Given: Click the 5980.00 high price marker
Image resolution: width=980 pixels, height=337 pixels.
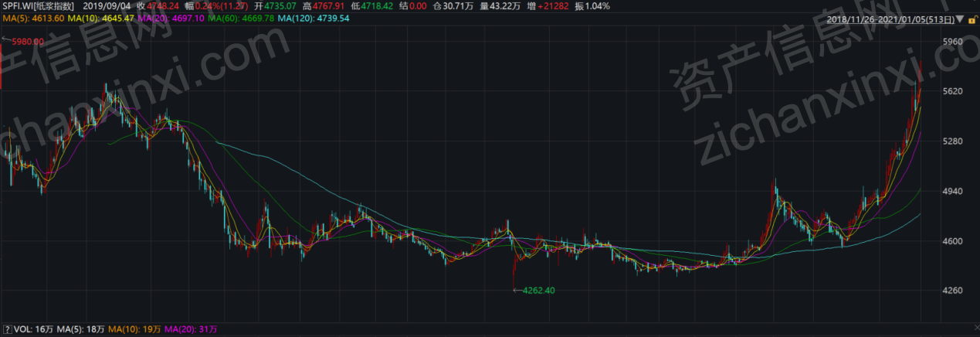Looking at the screenshot, I should coord(25,41).
